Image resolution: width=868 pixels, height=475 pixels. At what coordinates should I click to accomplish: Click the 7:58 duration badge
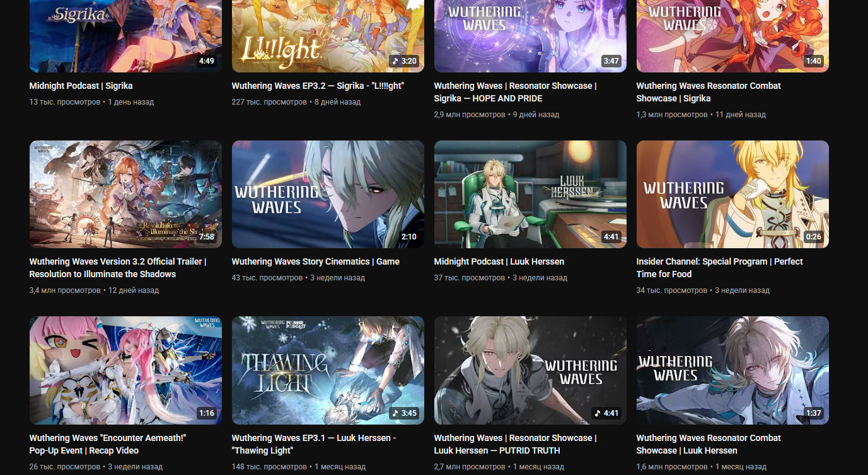click(207, 237)
